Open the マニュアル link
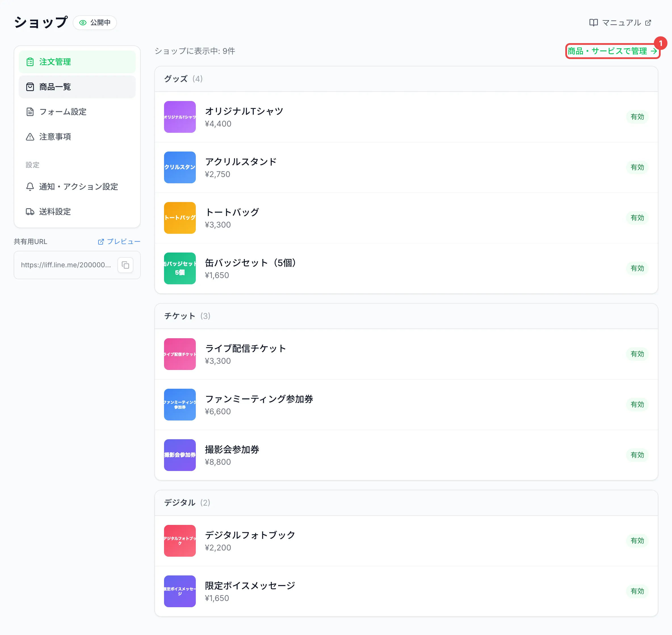Image resolution: width=672 pixels, height=635 pixels. [620, 23]
